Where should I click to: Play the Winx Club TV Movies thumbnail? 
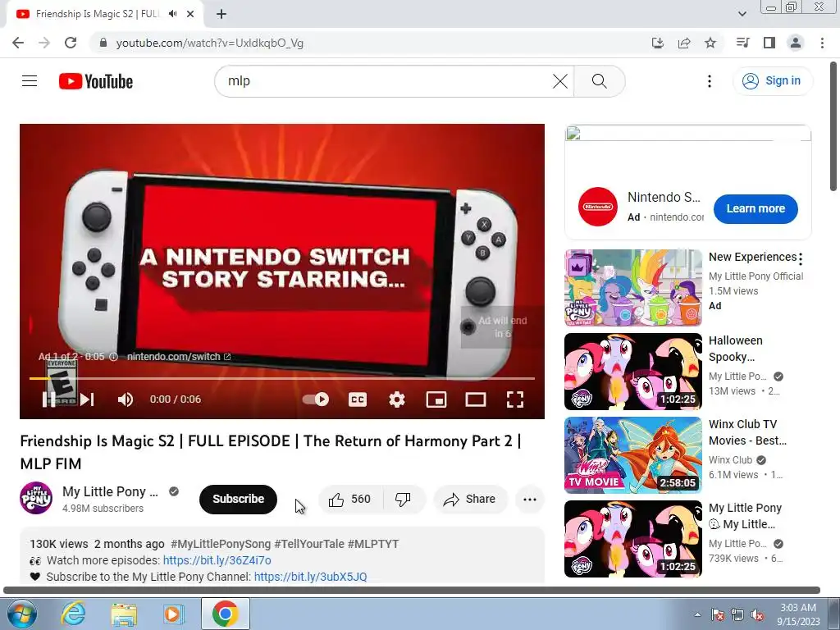[633, 454]
